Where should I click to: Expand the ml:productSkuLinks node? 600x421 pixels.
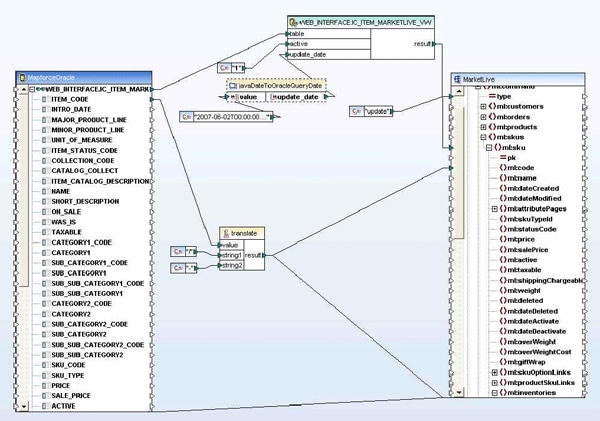click(x=494, y=383)
